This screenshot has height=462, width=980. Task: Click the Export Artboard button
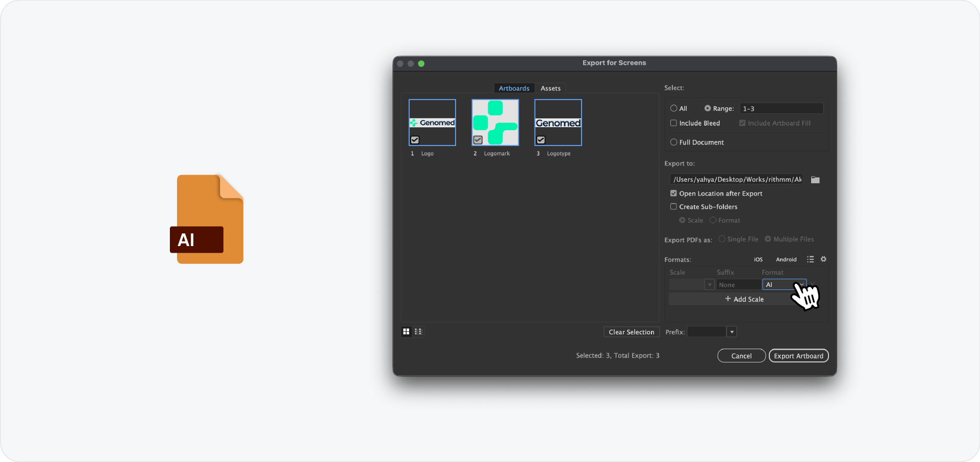pyautogui.click(x=798, y=355)
